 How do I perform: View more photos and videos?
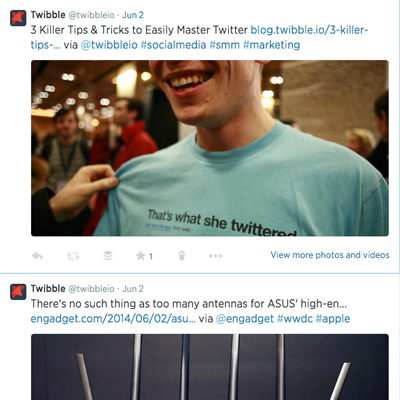(x=330, y=255)
